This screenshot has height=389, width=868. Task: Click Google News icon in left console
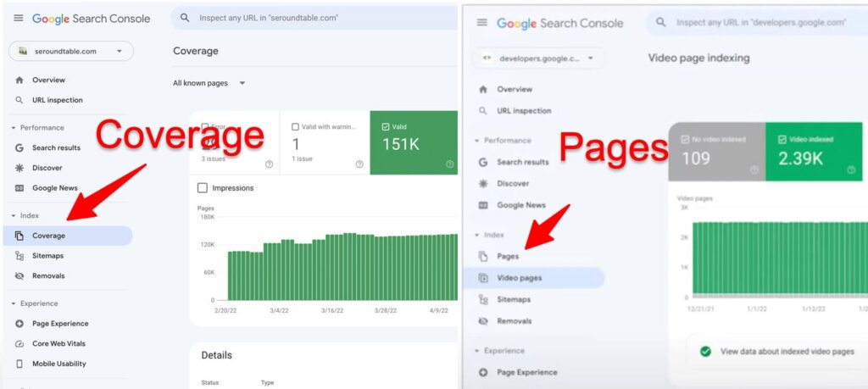[19, 188]
